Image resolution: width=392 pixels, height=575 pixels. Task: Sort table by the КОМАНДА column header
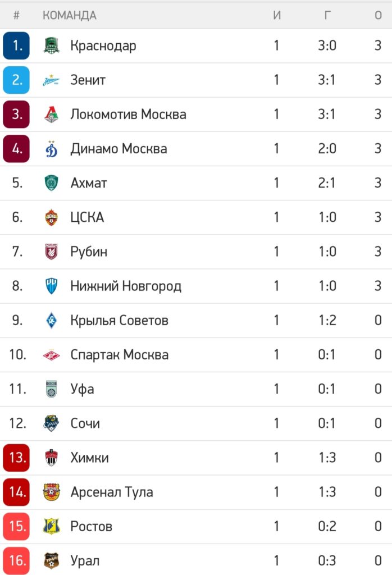pyautogui.click(x=70, y=15)
